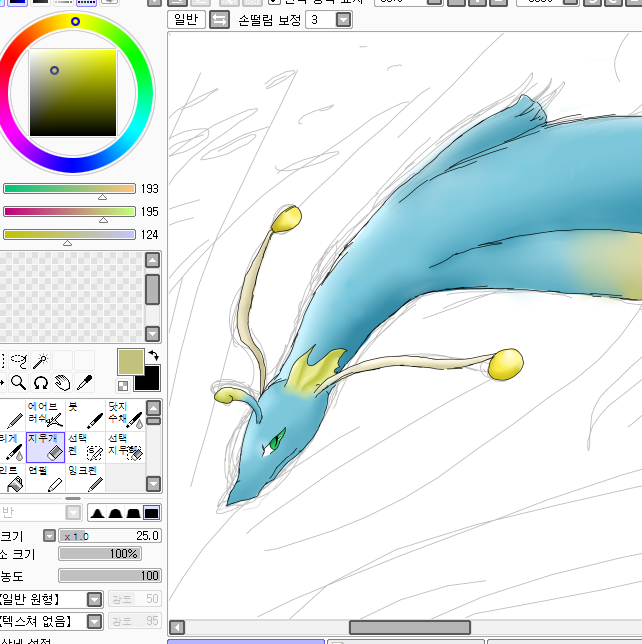Open the brush shape 일반 원형 dropdown
Screen dimensions: 642x644
[x=94, y=599]
